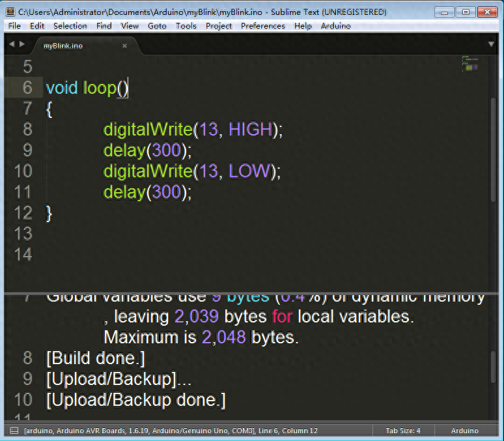Open the Tools menu

pyautogui.click(x=186, y=26)
